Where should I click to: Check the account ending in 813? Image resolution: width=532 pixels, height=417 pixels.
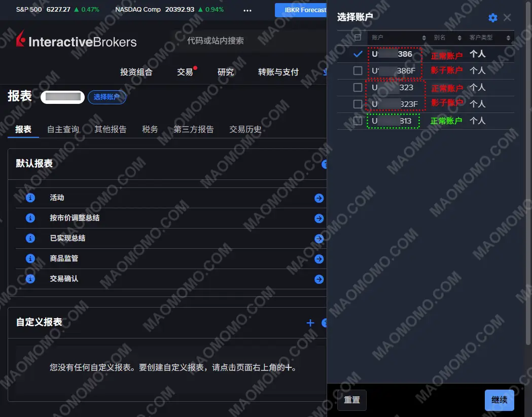click(x=358, y=121)
